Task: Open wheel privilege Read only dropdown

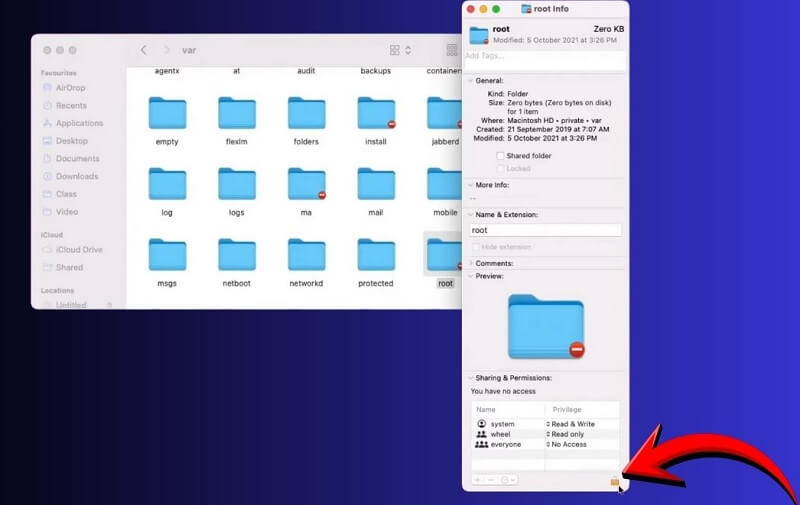Action: tap(565, 434)
